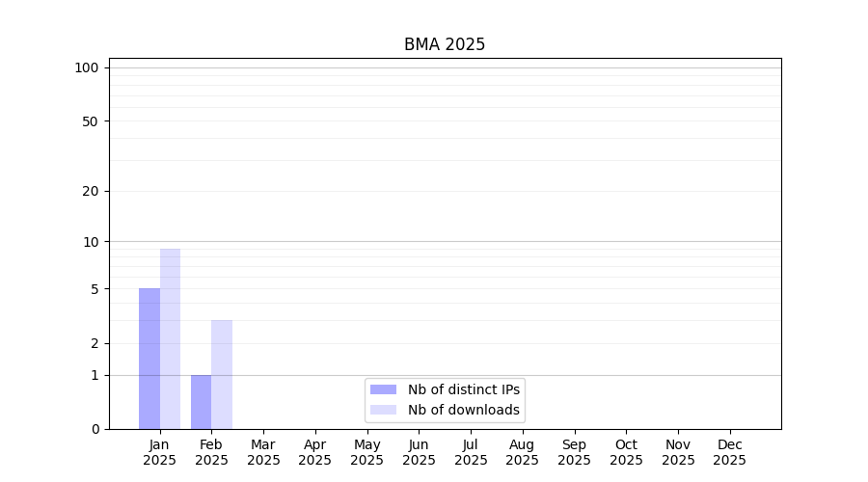The height and width of the screenshot is (482, 868).
Task: Select the 'Nb of downloads' legend label
Action: [463, 410]
